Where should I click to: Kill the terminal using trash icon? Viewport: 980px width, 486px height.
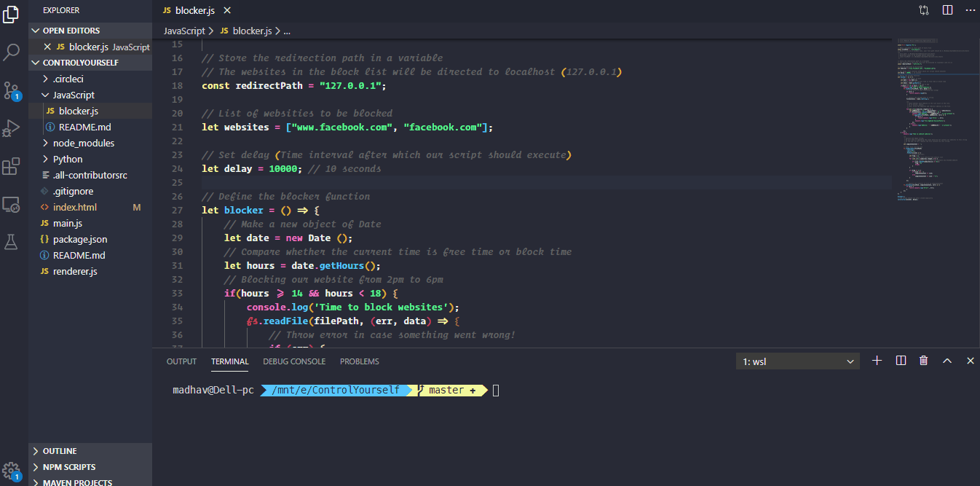(923, 360)
